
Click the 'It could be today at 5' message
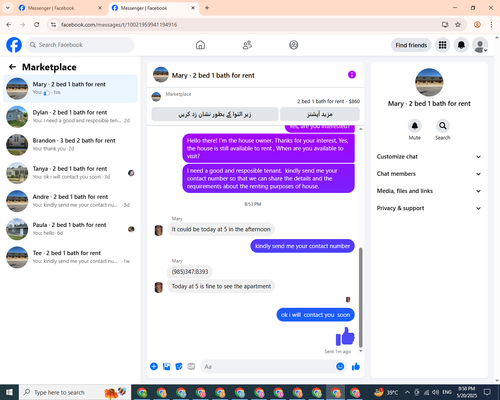pos(221,229)
